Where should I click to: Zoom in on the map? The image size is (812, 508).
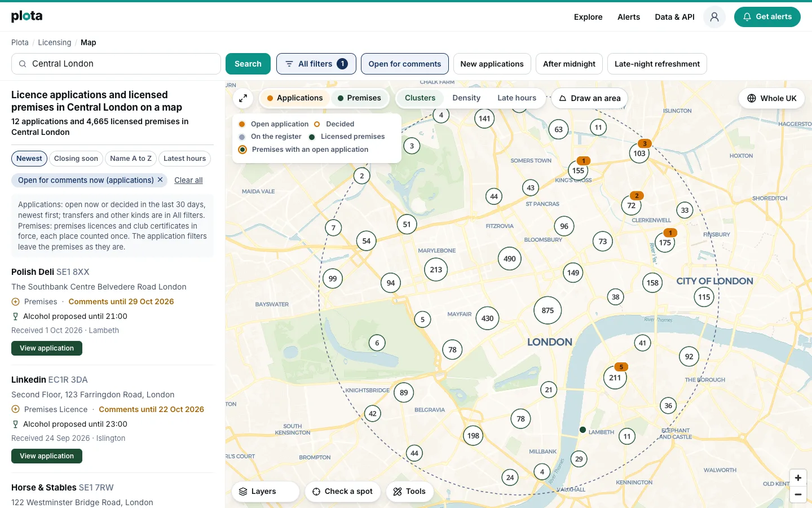point(798,478)
